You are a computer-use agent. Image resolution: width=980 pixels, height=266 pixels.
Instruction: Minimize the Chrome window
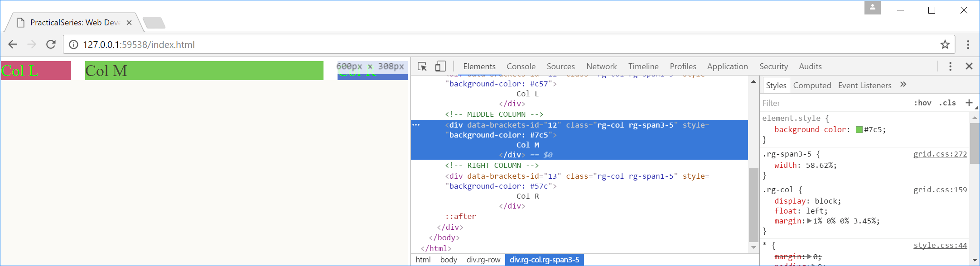point(901,10)
